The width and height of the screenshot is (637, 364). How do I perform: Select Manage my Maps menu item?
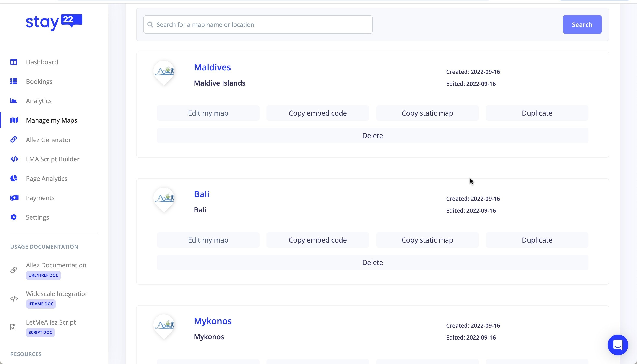click(x=52, y=120)
